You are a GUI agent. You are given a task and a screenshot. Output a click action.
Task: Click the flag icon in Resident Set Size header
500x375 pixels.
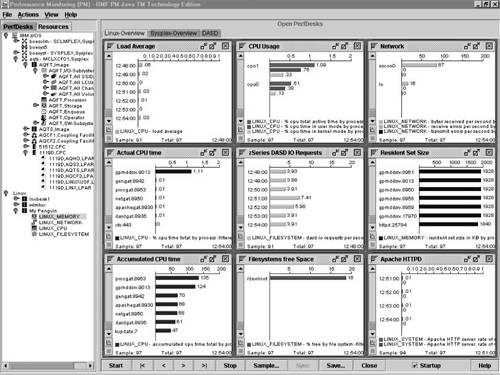(374, 153)
